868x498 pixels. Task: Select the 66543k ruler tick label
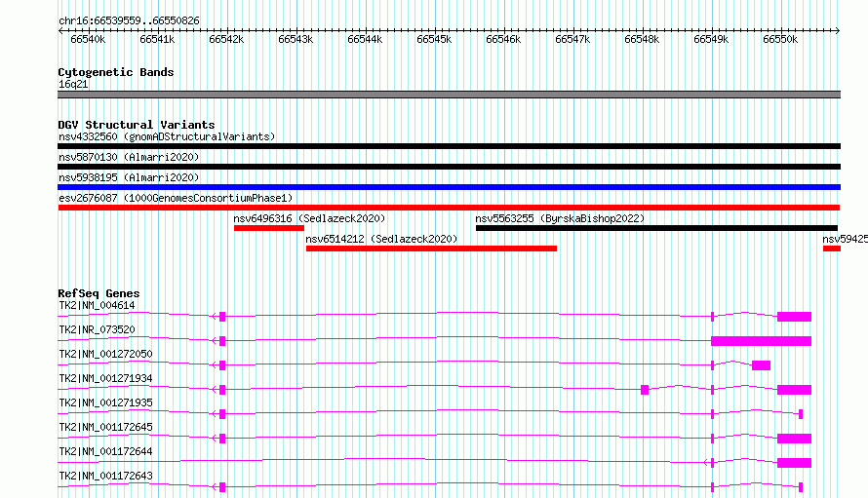[296, 39]
